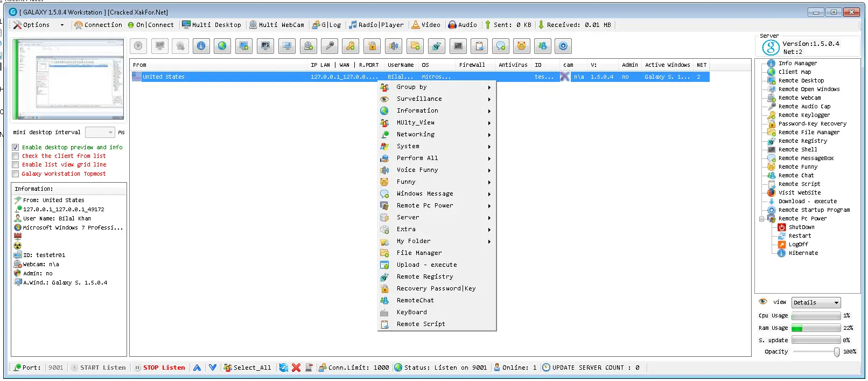Click the Port field showing 9001
Screen dimensions: 868x381
coord(55,368)
